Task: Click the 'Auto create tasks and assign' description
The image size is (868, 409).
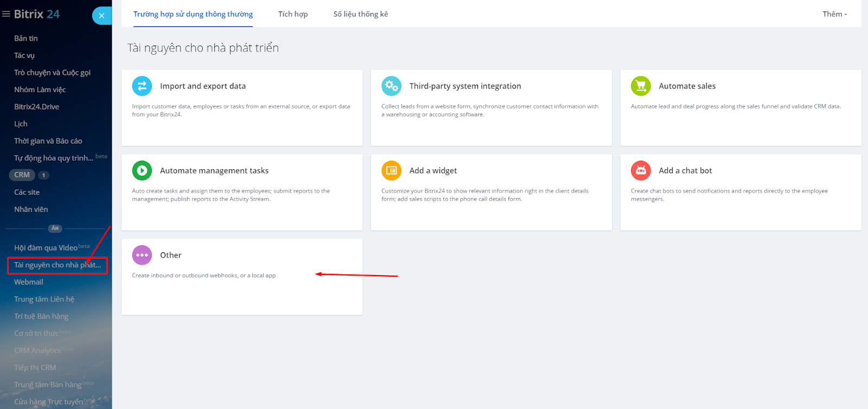Action: point(231,195)
